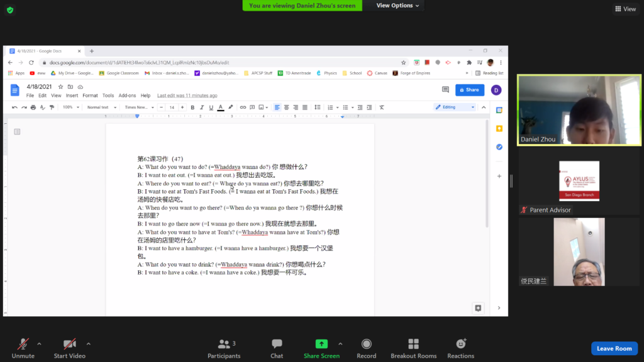The height and width of the screenshot is (362, 644).
Task: Click the Redo icon in Docs toolbar
Action: tap(24, 107)
